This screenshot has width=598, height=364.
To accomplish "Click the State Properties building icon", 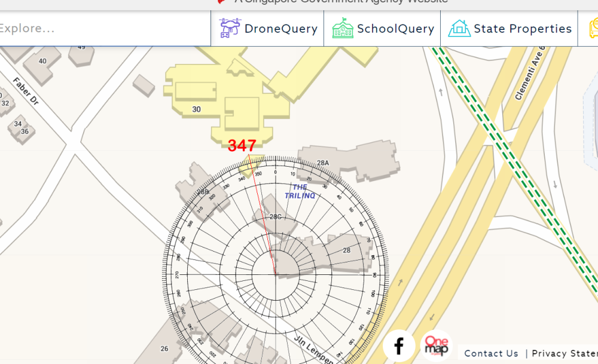I will point(459,27).
